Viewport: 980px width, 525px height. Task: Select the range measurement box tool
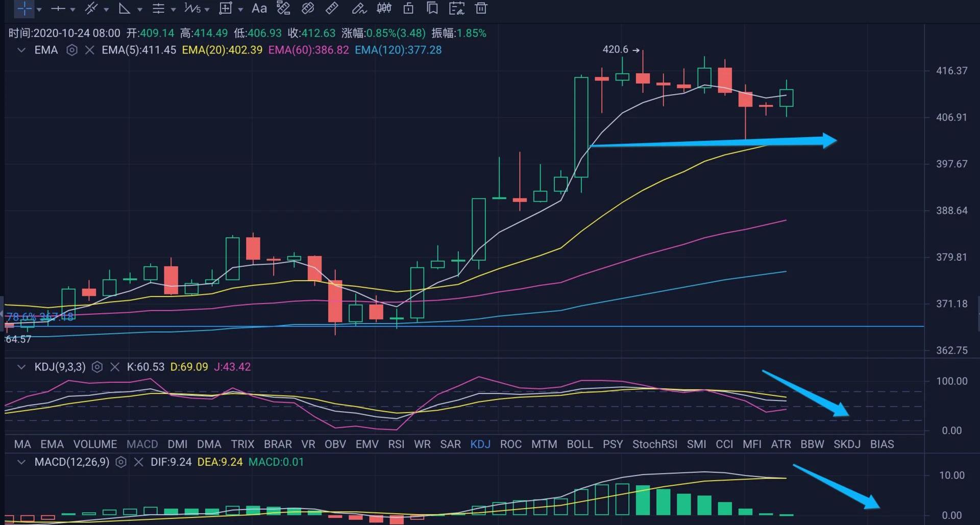point(226,9)
